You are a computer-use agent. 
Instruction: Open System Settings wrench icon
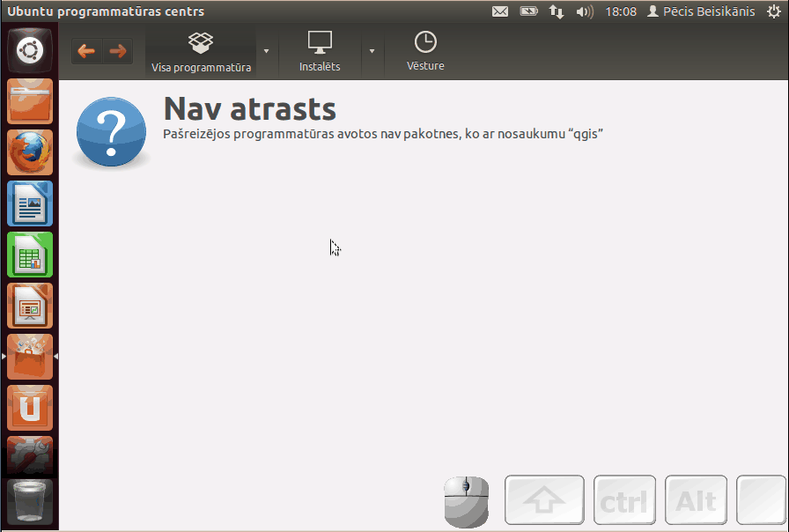click(30, 455)
